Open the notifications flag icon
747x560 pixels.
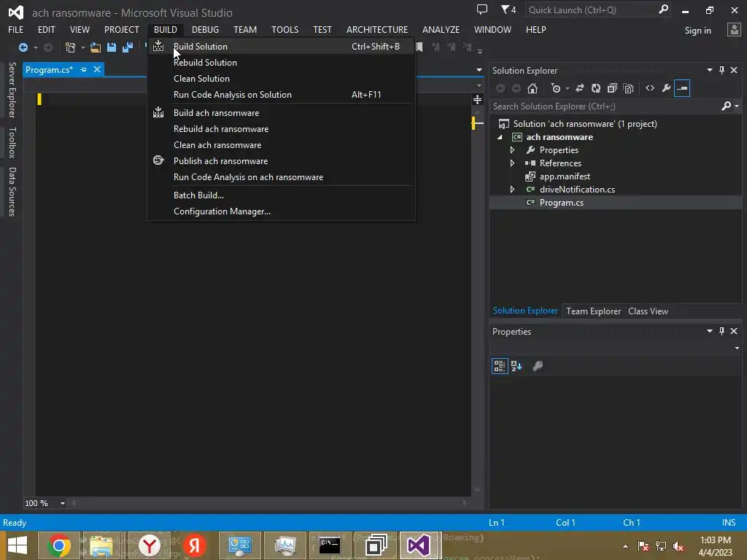point(506,9)
